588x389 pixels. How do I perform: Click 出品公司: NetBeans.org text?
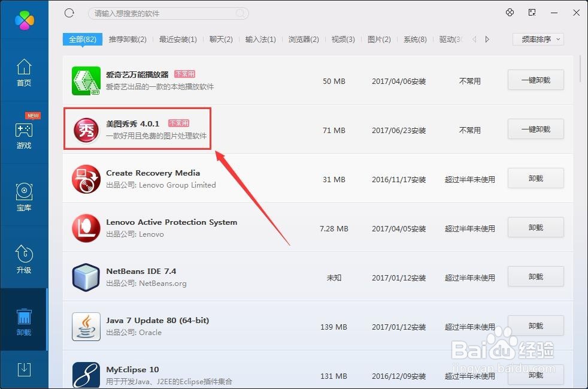coord(146,283)
